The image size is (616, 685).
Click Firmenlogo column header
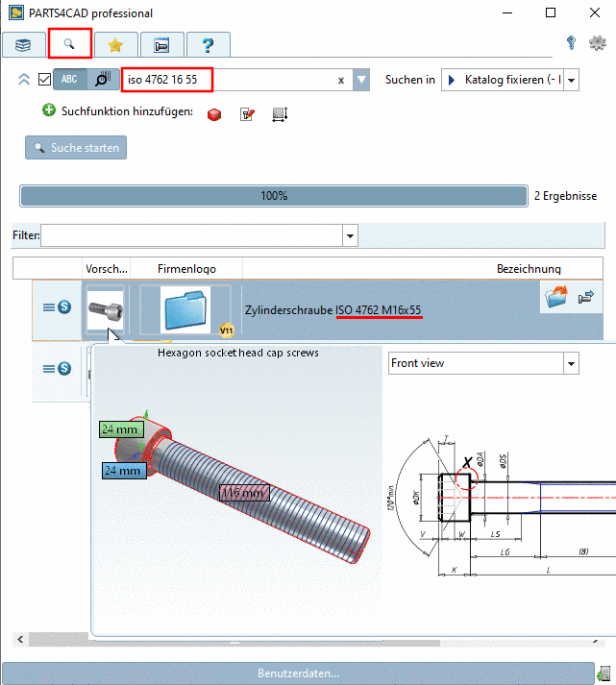pos(186,269)
